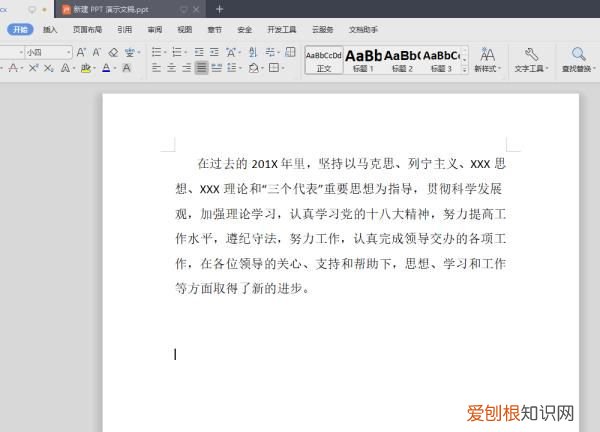Open the 安全 ribbon tab

[244, 29]
